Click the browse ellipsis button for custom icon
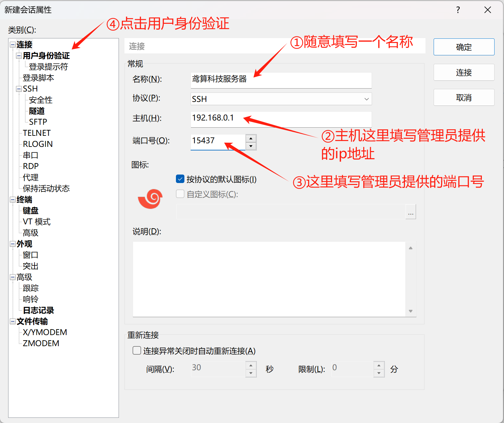This screenshot has height=423, width=504. pyautogui.click(x=410, y=212)
